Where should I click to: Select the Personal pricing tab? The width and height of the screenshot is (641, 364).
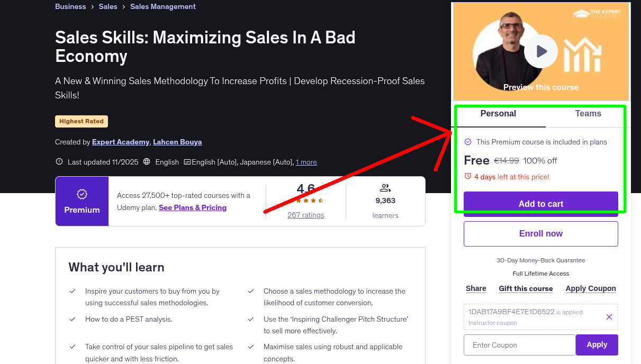pos(498,113)
